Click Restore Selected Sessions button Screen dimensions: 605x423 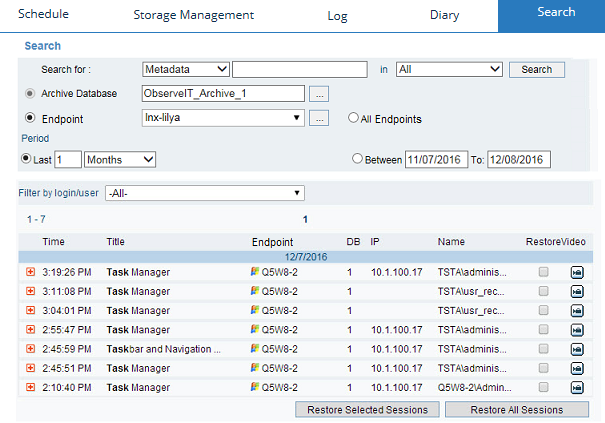tap(368, 410)
